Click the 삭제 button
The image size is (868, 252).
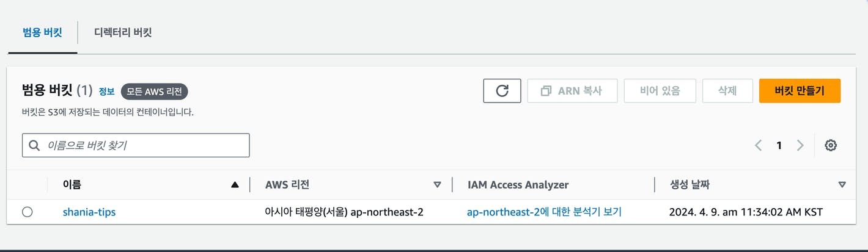(727, 90)
